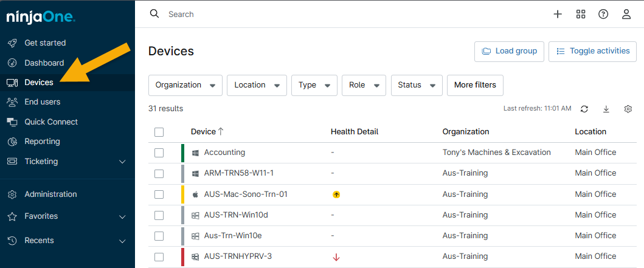The height and width of the screenshot is (268, 644).
Task: Refresh the device list
Action: click(584, 109)
